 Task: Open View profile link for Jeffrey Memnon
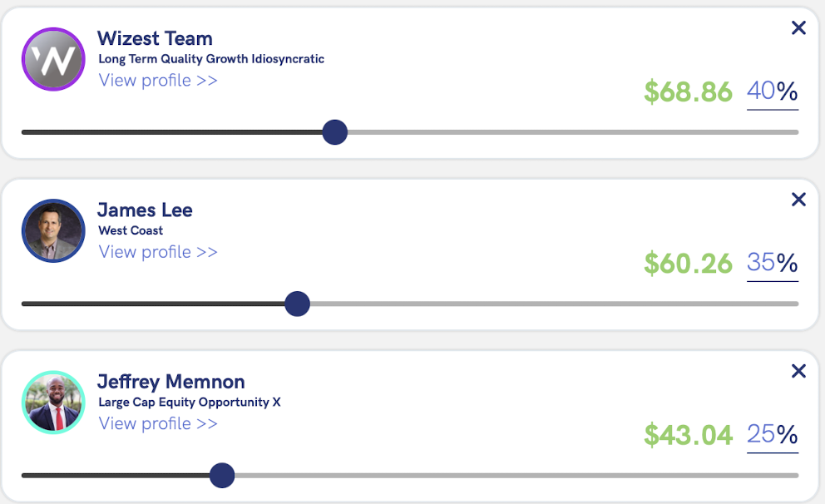click(x=158, y=423)
